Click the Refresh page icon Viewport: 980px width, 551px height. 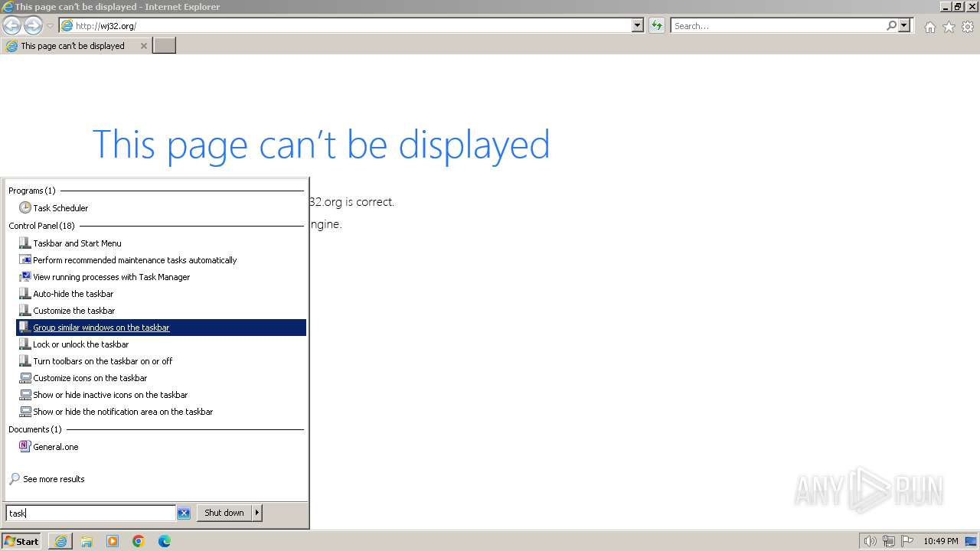pos(656,26)
